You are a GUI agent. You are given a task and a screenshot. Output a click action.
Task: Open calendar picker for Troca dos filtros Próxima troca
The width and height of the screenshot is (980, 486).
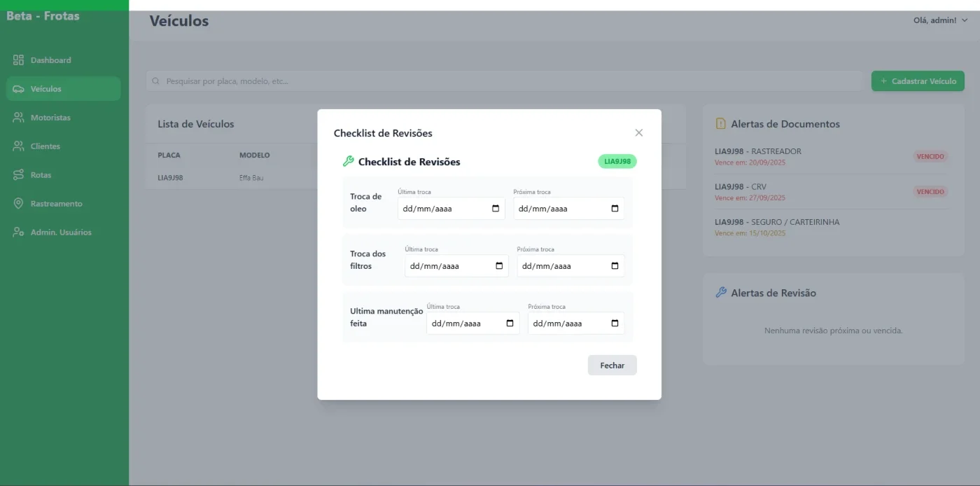tap(615, 266)
